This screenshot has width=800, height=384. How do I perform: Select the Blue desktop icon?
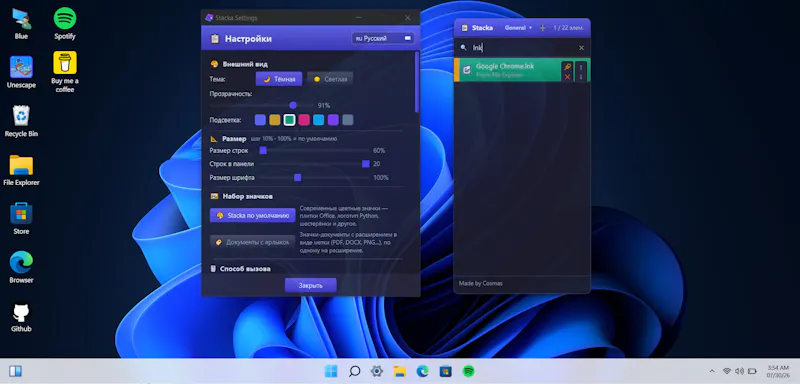click(21, 23)
